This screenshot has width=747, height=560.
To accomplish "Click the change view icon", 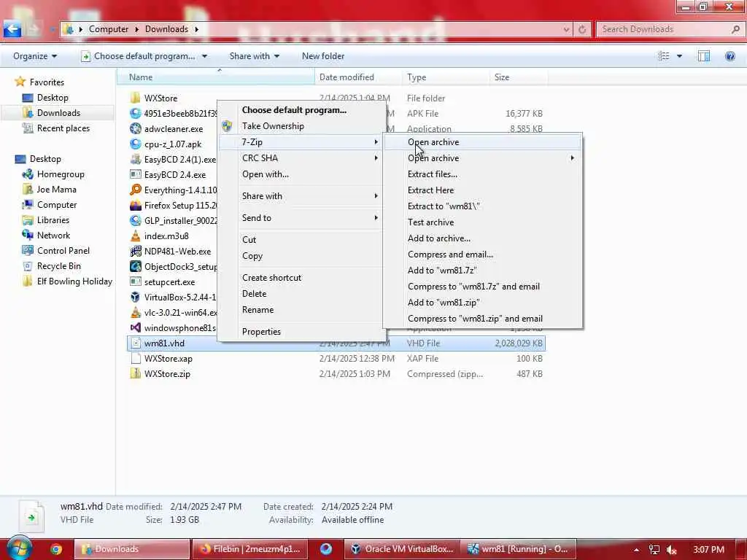I will click(x=664, y=56).
